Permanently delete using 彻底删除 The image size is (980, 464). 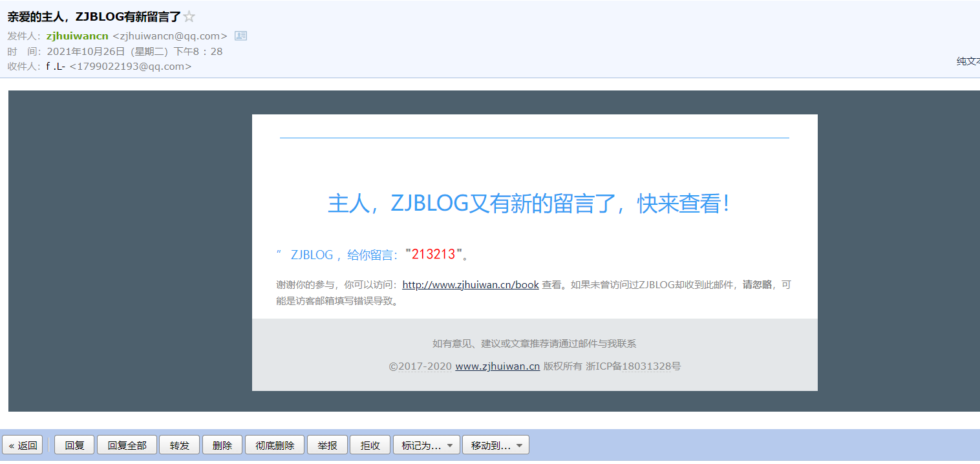[275, 445]
